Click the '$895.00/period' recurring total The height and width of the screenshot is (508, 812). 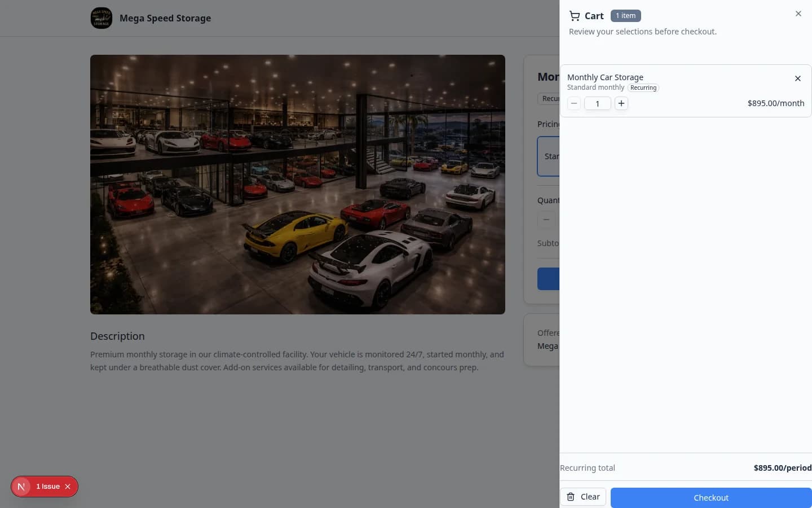pyautogui.click(x=783, y=468)
